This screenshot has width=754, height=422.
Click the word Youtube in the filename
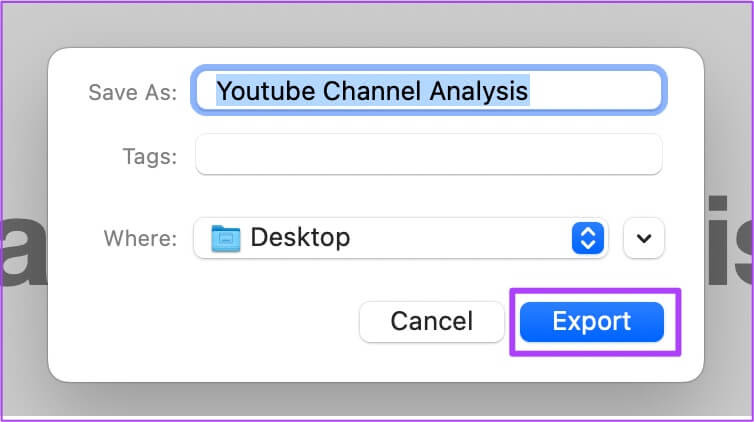click(x=266, y=91)
